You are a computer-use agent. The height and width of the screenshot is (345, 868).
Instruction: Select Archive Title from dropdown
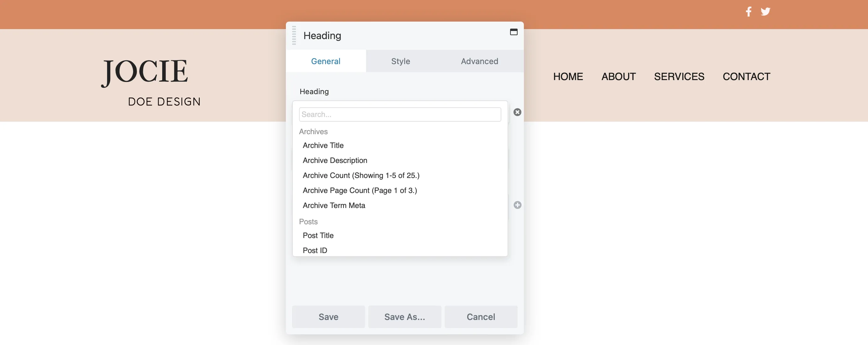point(323,145)
